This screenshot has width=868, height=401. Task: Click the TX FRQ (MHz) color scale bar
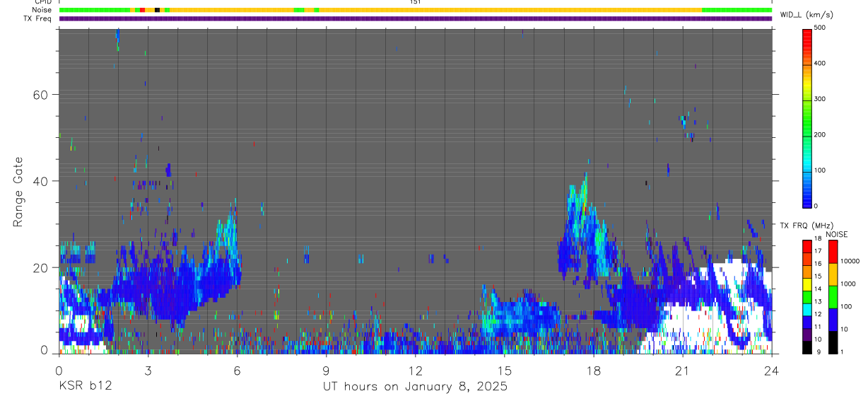click(x=807, y=296)
